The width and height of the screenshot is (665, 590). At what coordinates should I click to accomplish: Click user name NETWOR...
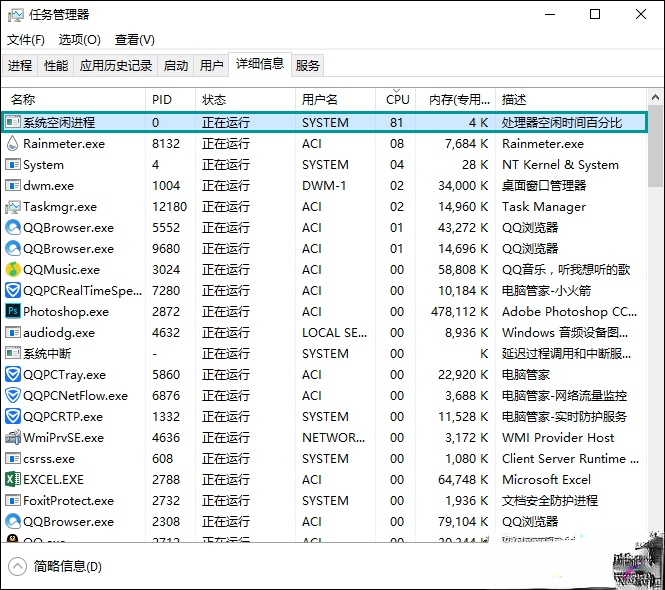333,438
